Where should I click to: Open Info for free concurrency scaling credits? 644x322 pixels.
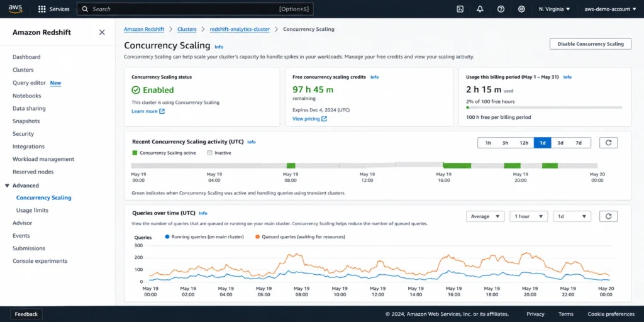(x=375, y=77)
